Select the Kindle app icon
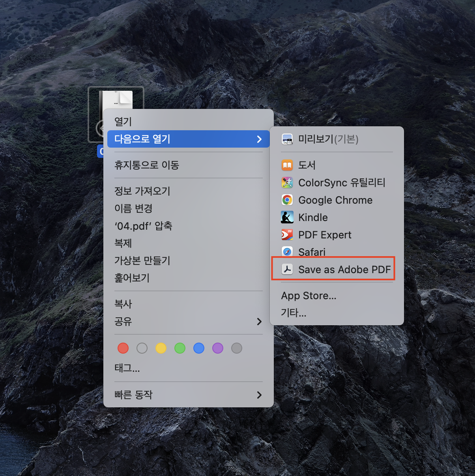475x476 pixels. click(287, 217)
